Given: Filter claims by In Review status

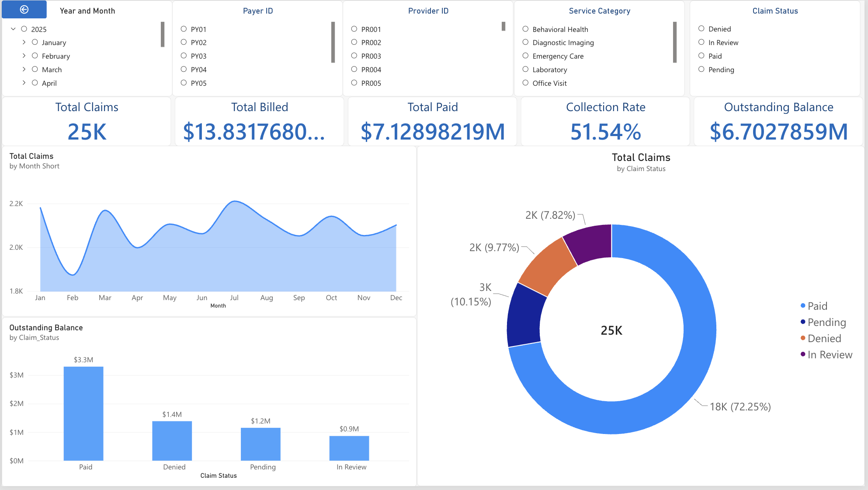Looking at the screenshot, I should point(701,42).
